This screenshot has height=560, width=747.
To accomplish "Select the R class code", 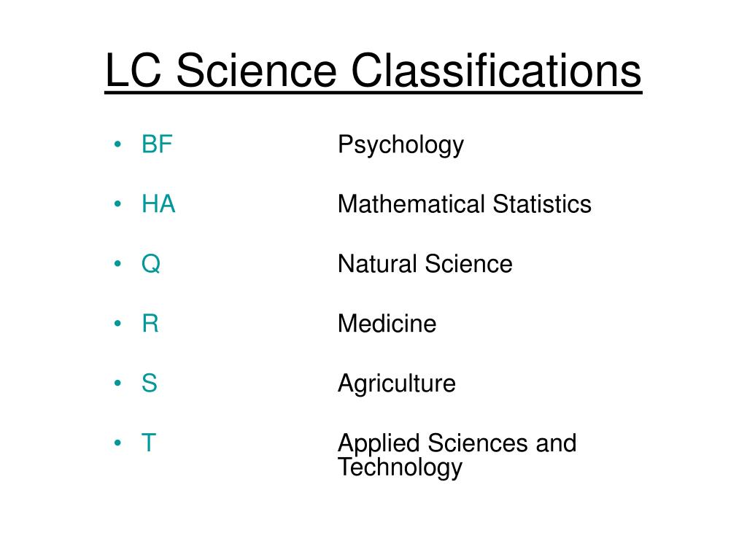I will click(150, 323).
